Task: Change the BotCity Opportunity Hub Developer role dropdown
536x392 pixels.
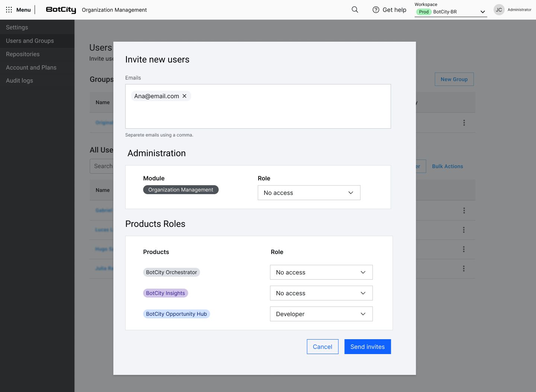Action: pyautogui.click(x=321, y=314)
